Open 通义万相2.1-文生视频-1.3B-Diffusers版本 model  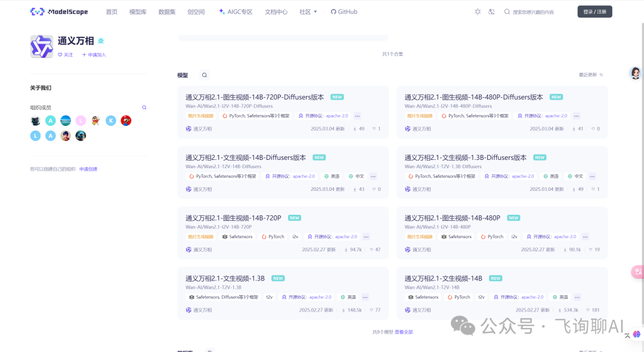tap(465, 158)
